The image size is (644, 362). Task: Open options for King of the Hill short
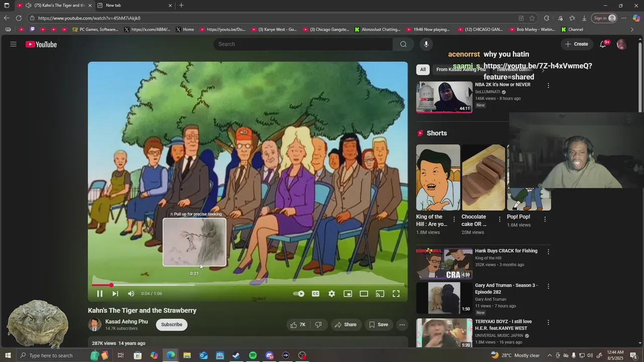tap(454, 219)
